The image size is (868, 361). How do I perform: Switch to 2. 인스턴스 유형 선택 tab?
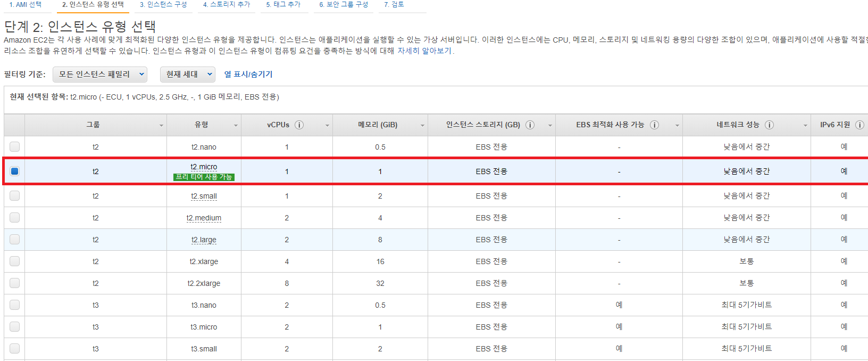coord(93,5)
